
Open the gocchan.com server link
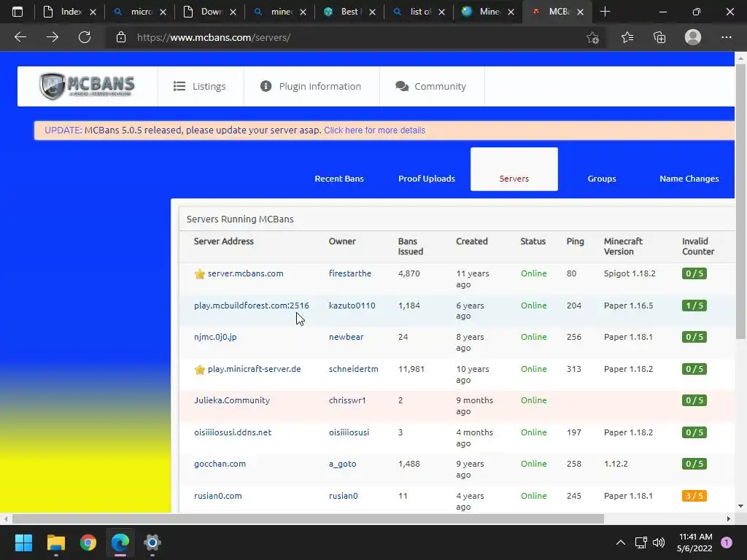[x=220, y=464]
